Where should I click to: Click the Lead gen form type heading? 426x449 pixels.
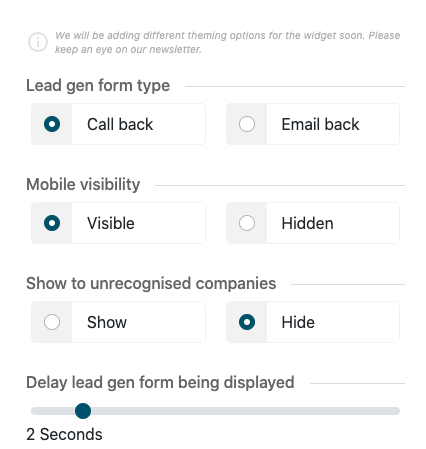click(98, 86)
